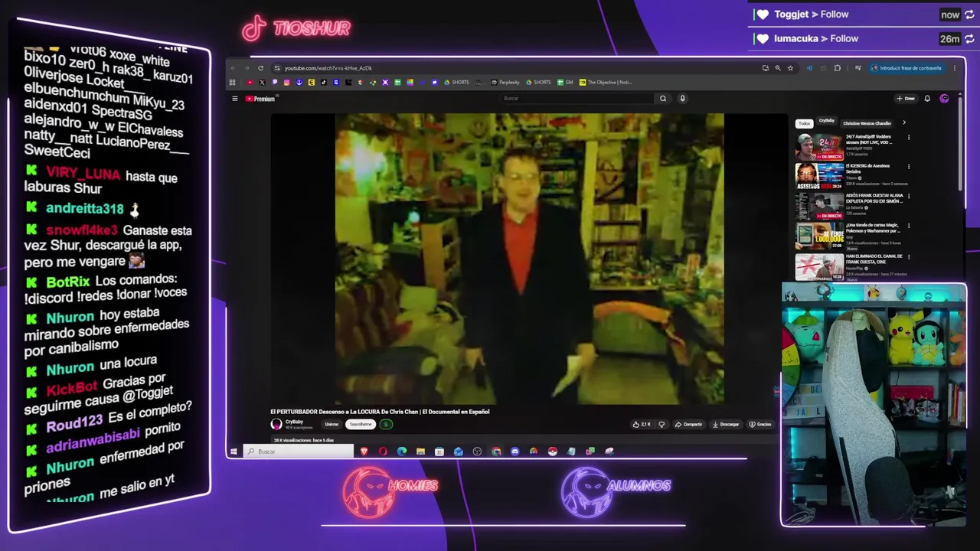Expand more filter chips with the right chevron
980x551 pixels.
coord(903,122)
